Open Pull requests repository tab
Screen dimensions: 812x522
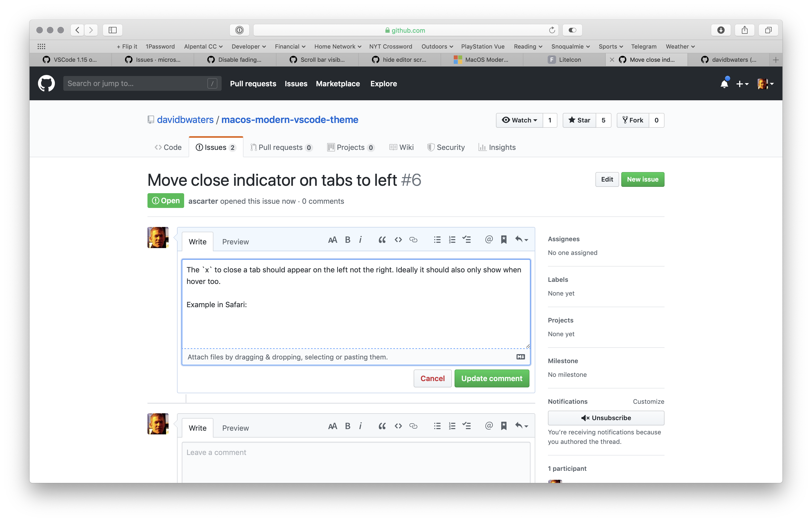(x=281, y=147)
